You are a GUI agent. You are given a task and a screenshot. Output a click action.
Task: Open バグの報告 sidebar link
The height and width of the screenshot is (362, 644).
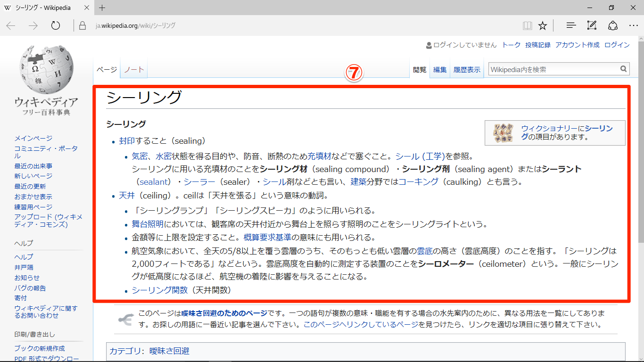(30, 288)
